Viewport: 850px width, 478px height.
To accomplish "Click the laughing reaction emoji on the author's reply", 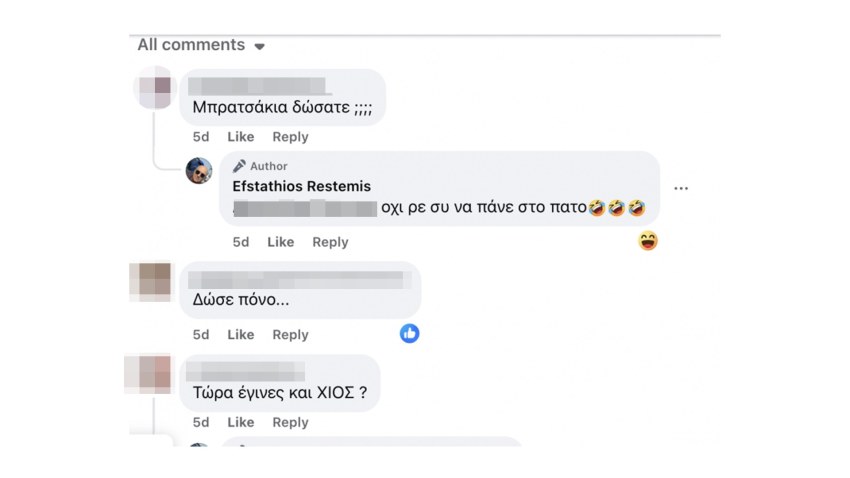I will click(648, 241).
